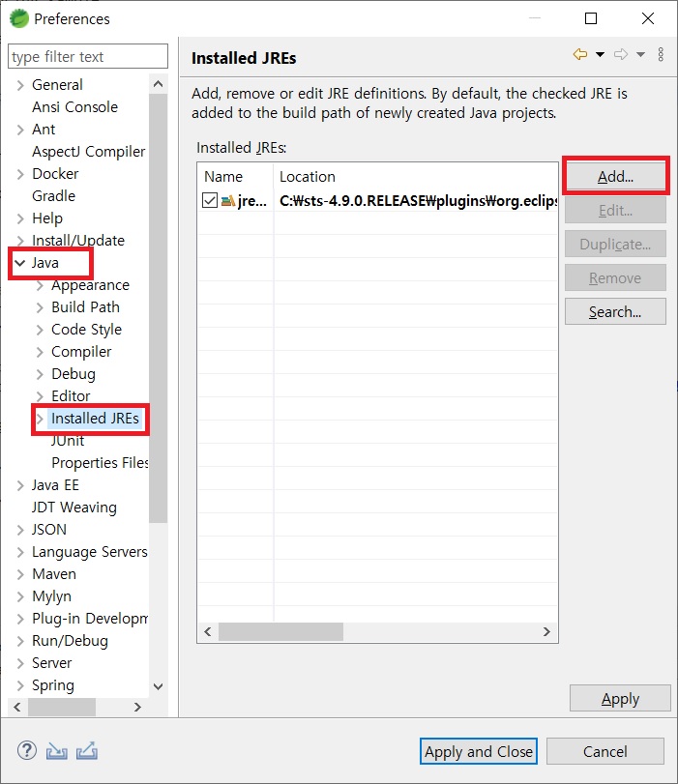Viewport: 678px width, 784px height.
Task: Click the forward navigation arrow icon
Action: click(621, 54)
